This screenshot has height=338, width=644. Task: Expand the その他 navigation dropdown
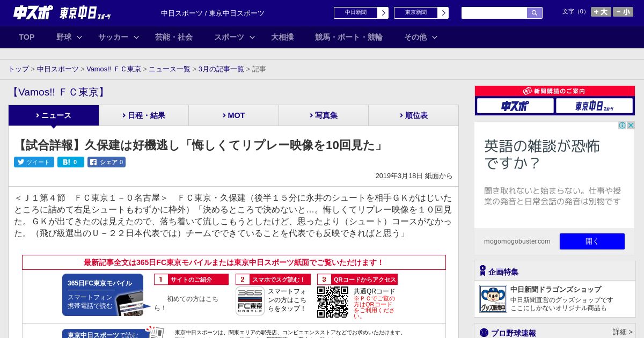(421, 37)
